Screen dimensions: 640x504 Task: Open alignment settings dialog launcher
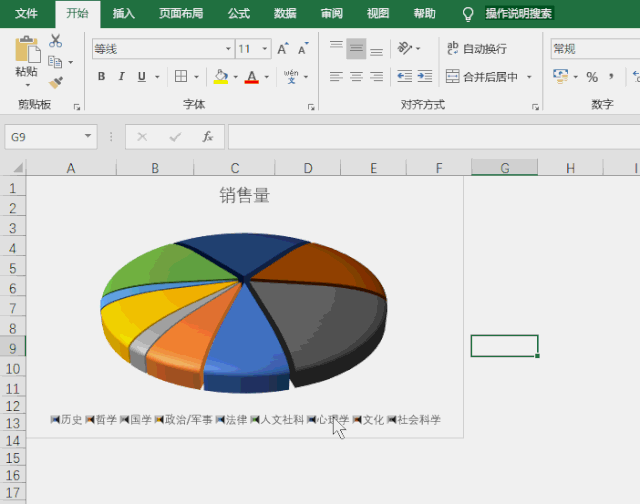535,107
